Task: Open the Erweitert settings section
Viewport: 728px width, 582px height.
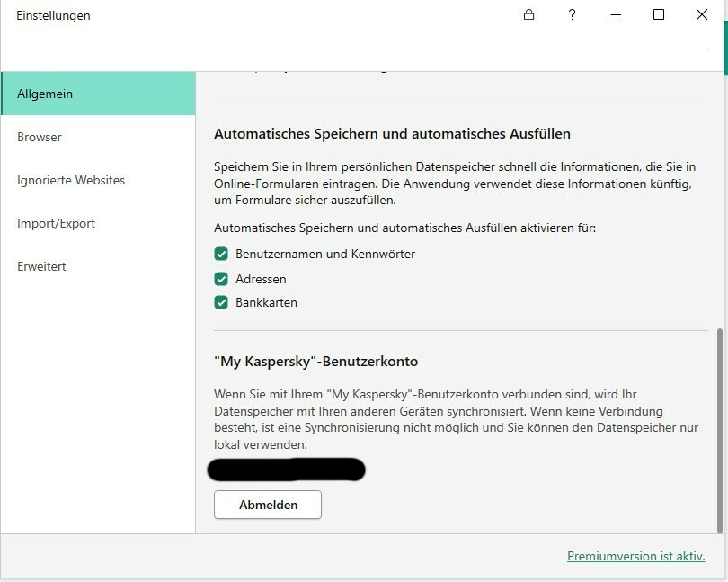Action: click(x=99, y=266)
